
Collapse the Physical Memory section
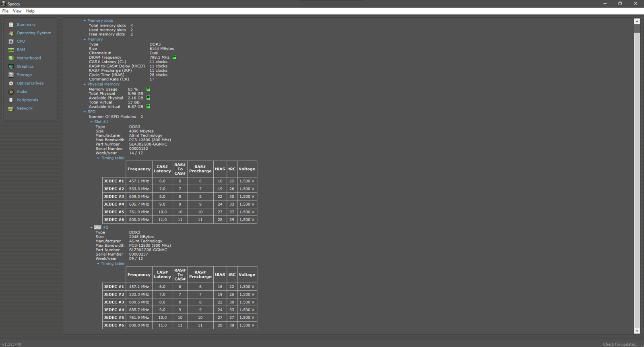click(85, 85)
